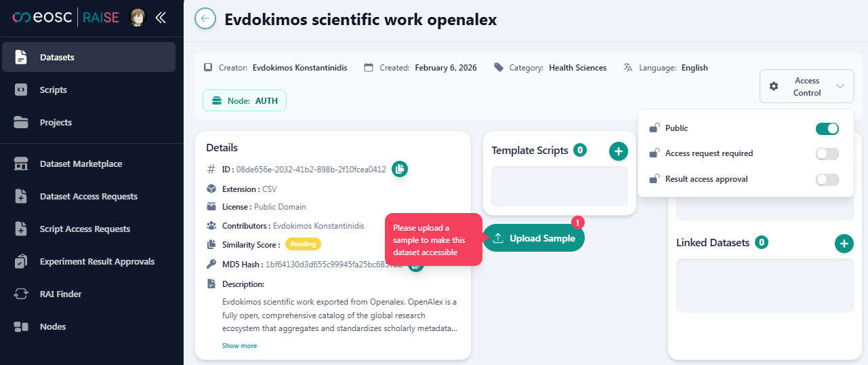Add a new template script
Screen dimensions: 868x365
coord(618,151)
